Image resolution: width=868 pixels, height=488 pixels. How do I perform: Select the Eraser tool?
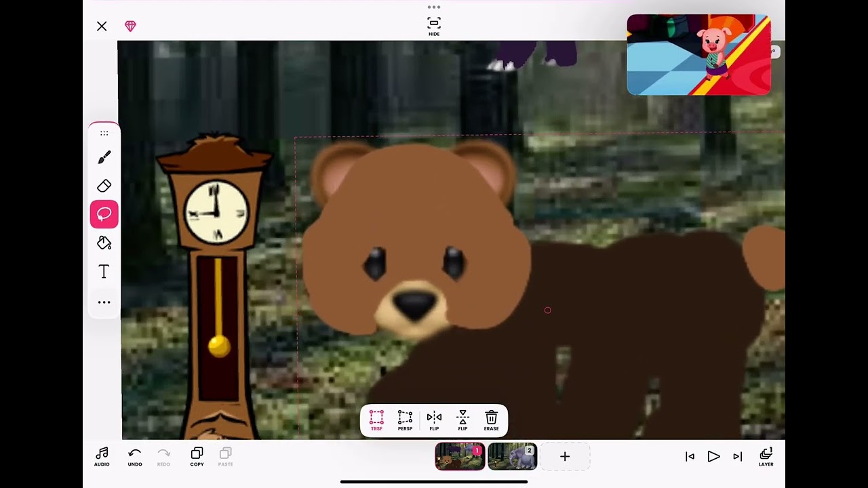point(104,186)
